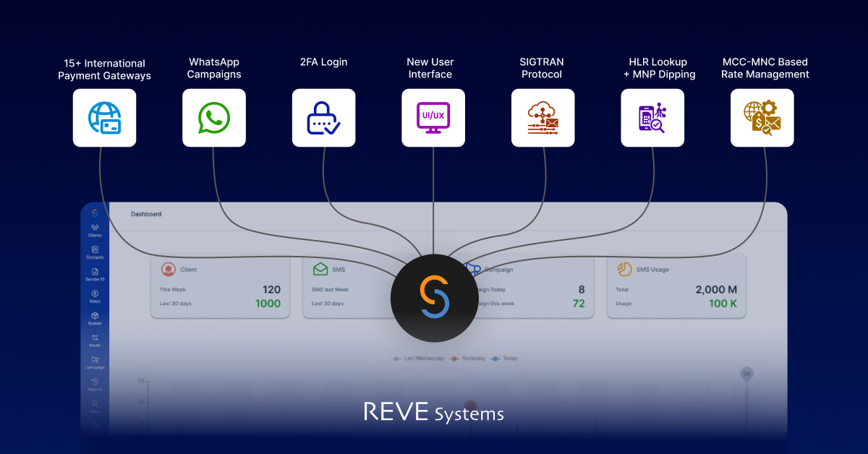The image size is (868, 454).
Task: Open the SIGTRAN Protocol icon tile
Action: 542,118
